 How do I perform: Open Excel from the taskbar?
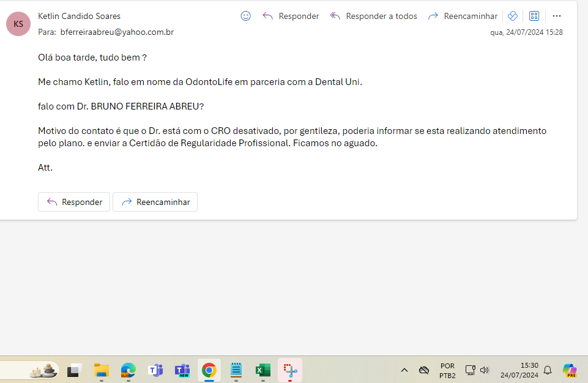[x=263, y=371]
